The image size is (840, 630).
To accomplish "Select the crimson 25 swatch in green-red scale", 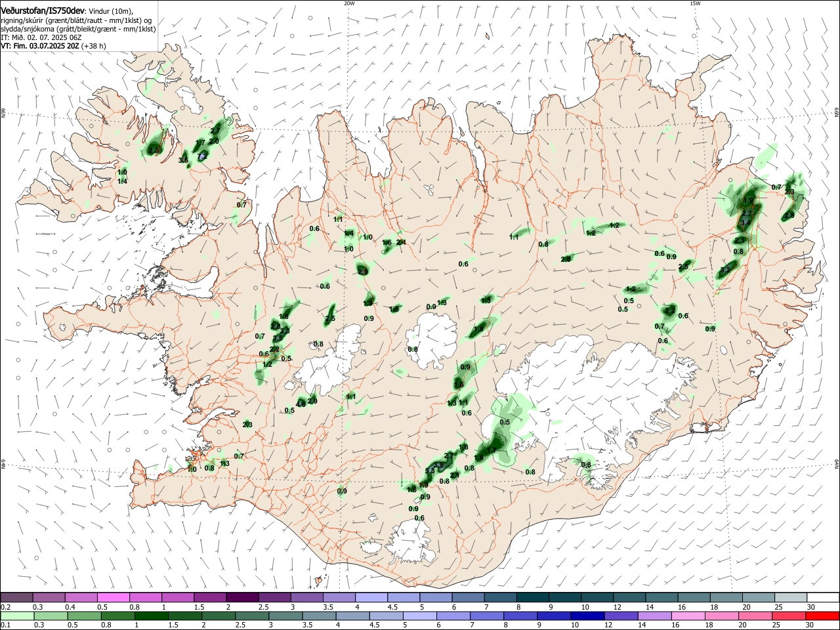I will point(789,616).
